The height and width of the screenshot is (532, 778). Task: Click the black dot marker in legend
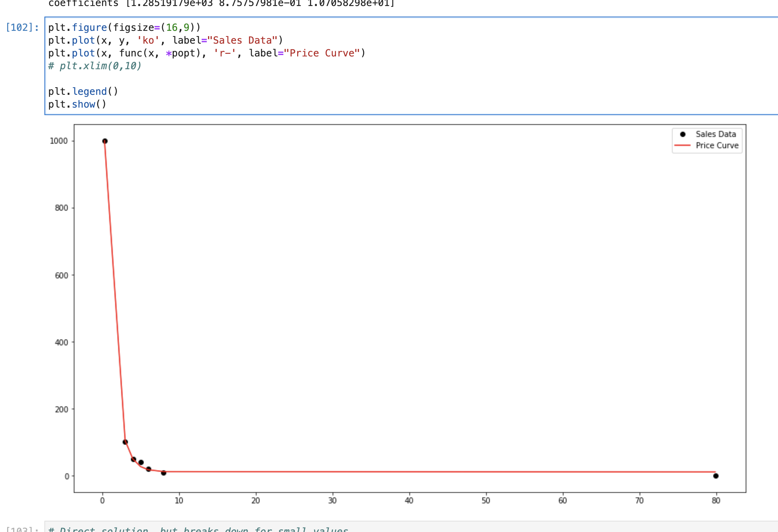pos(683,134)
